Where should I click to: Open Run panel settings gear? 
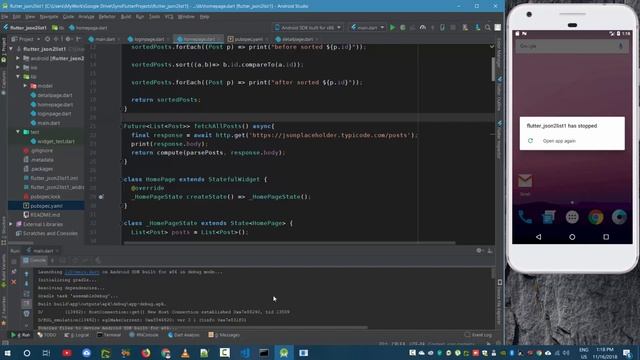[479, 251]
